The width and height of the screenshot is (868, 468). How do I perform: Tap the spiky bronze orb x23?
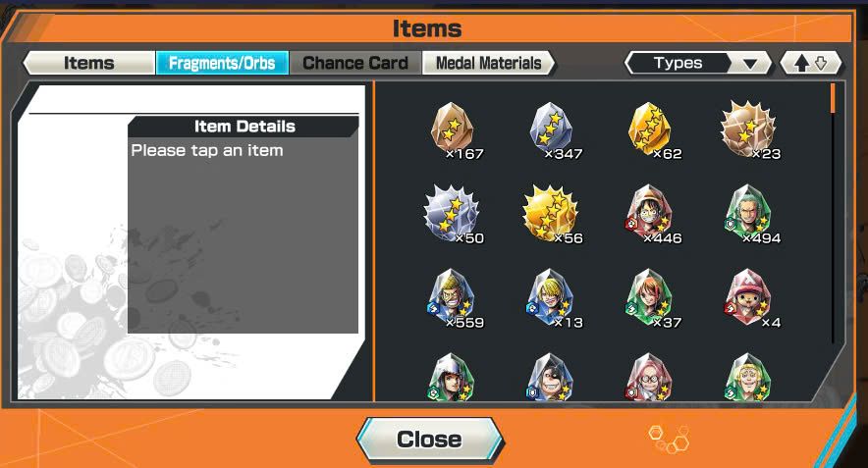749,130
